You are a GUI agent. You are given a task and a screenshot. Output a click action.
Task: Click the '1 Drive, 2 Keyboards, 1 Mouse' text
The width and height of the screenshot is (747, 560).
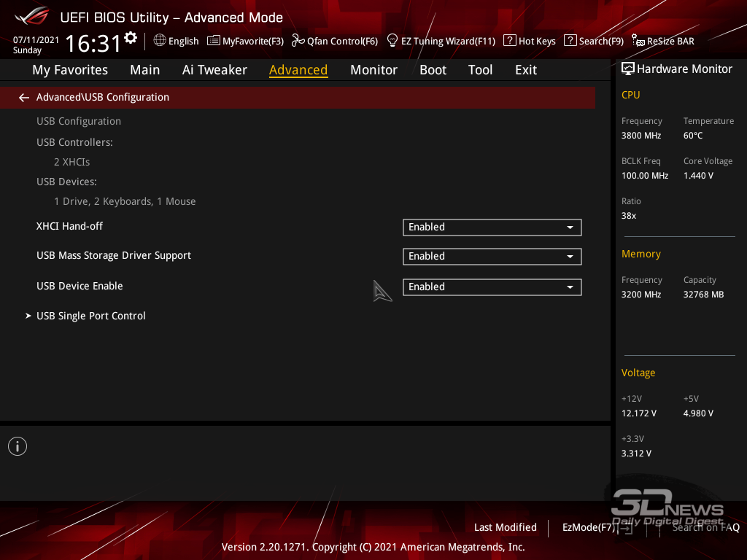(125, 202)
